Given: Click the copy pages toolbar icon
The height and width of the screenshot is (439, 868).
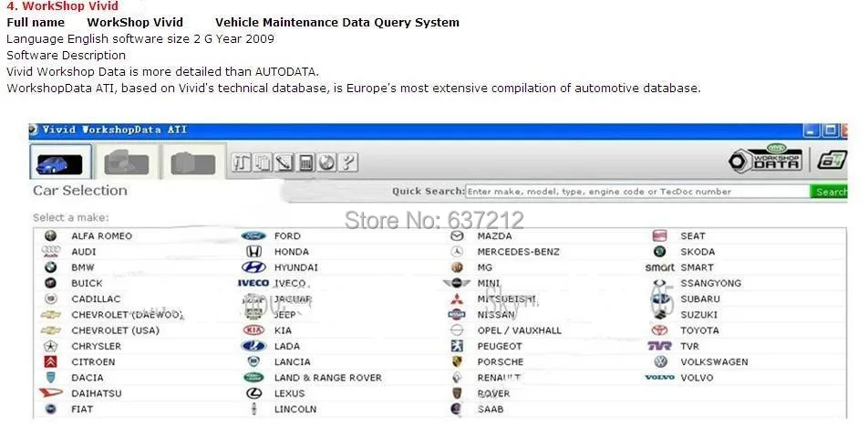Looking at the screenshot, I should [x=263, y=162].
